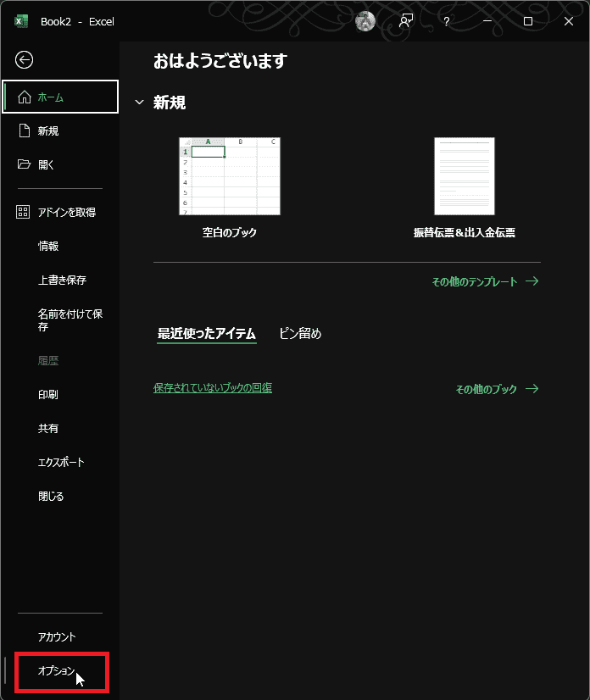Image resolution: width=590 pixels, height=700 pixels.
Task: Click the Open (開く) folder icon
Action: 24,165
